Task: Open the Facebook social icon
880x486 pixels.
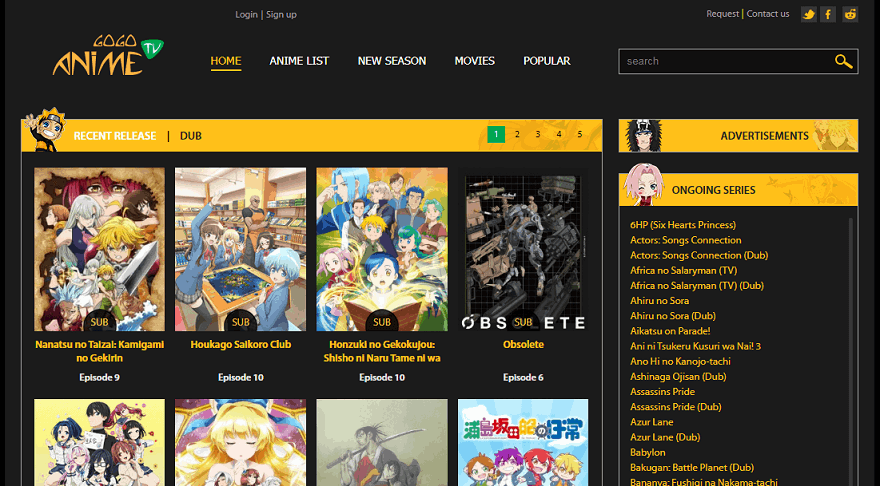Action: (x=829, y=14)
